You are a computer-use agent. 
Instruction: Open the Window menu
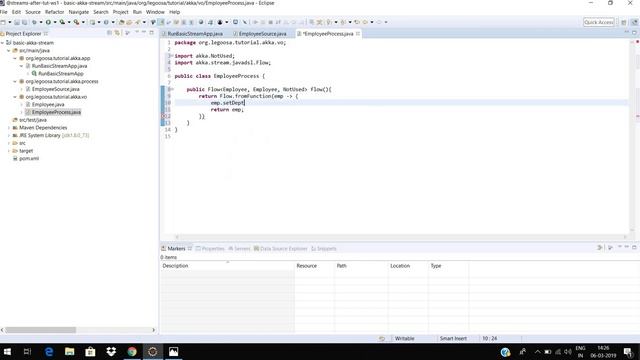coord(155,12)
